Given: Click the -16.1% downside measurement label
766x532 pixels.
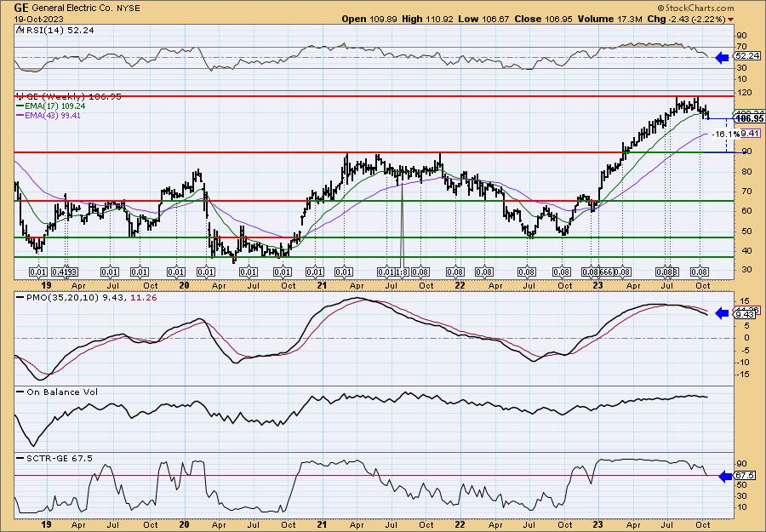Looking at the screenshot, I should pyautogui.click(x=726, y=134).
